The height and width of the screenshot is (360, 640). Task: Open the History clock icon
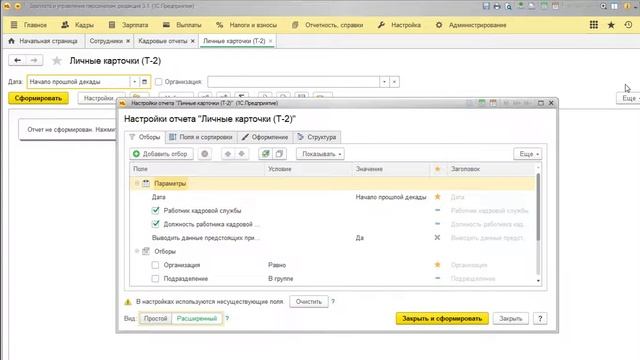click(x=628, y=25)
